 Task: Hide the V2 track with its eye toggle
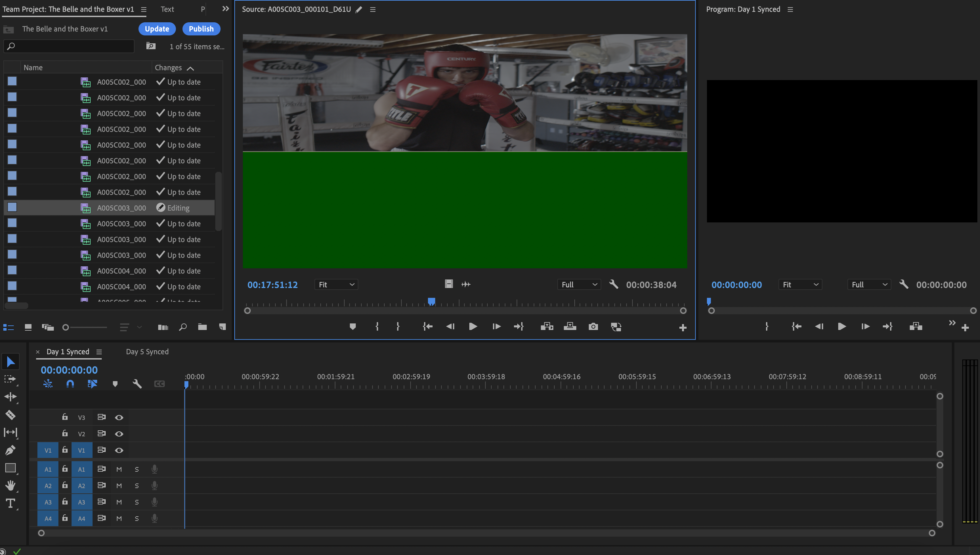[x=119, y=433]
